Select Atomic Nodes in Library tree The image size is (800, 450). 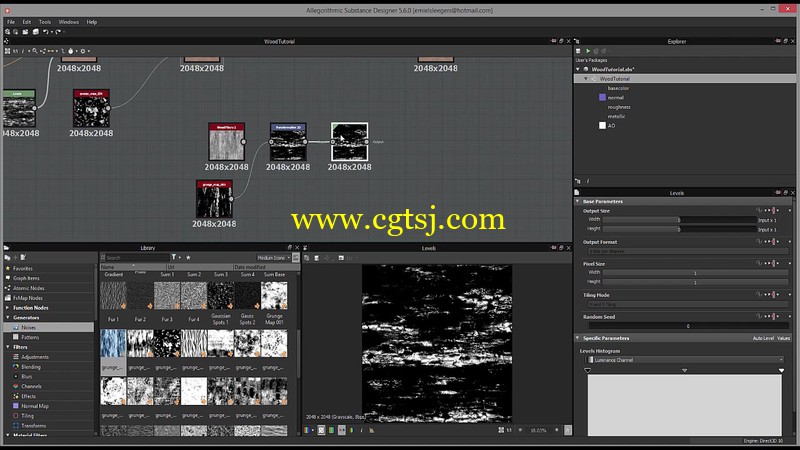(x=29, y=288)
